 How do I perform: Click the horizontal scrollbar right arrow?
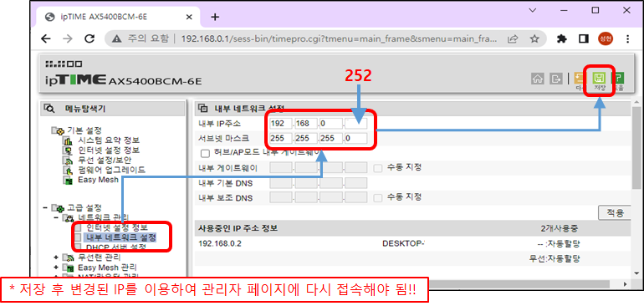[x=626, y=283]
